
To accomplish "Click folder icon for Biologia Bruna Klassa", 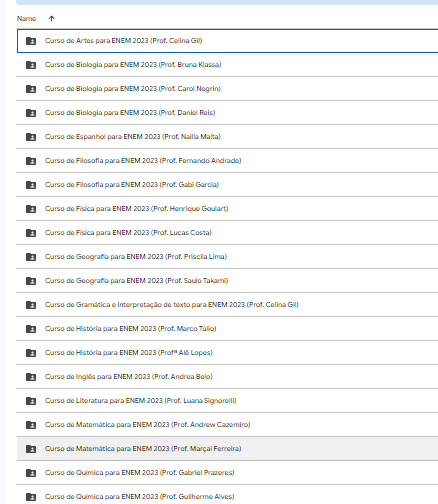I will 31,65.
